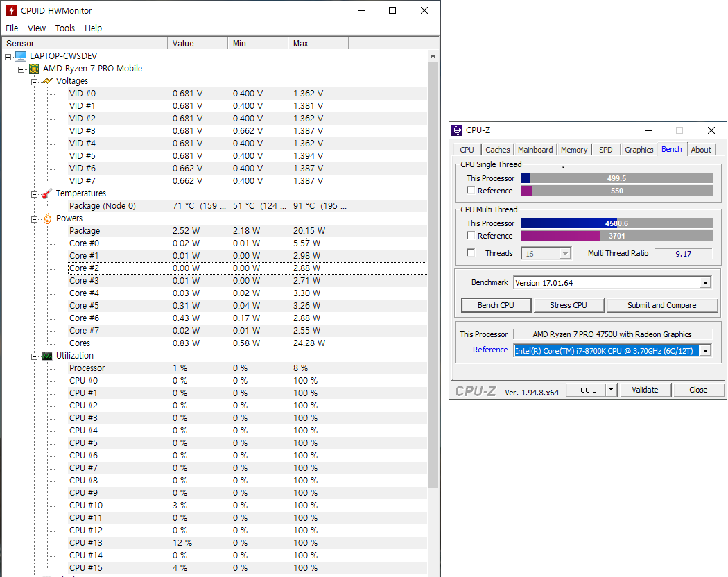Click the Min column header
This screenshot has width=728, height=577.
coord(258,43)
